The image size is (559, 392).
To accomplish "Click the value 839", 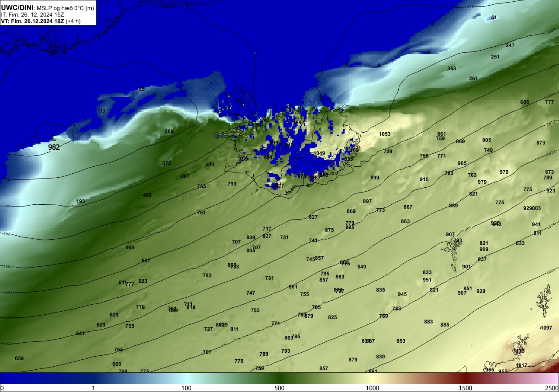I will coord(380,357).
